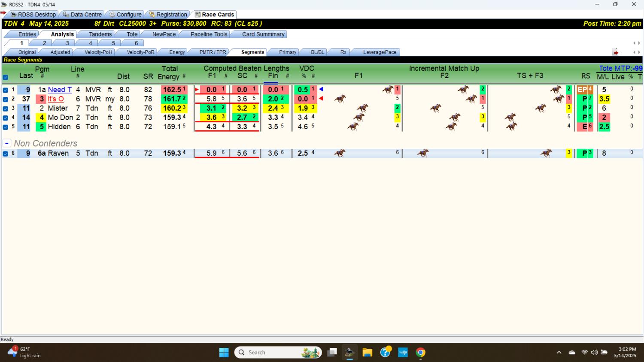Open the blue question mark Help taskbar icon
This screenshot has height=362, width=644.
[x=386, y=352]
